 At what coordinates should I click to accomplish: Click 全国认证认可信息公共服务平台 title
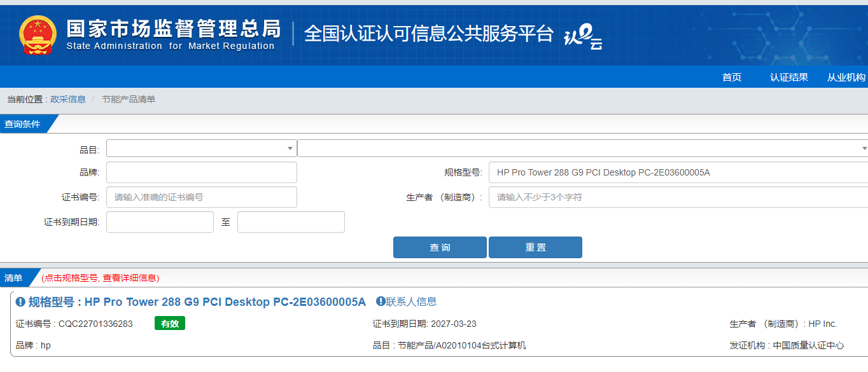click(x=429, y=34)
